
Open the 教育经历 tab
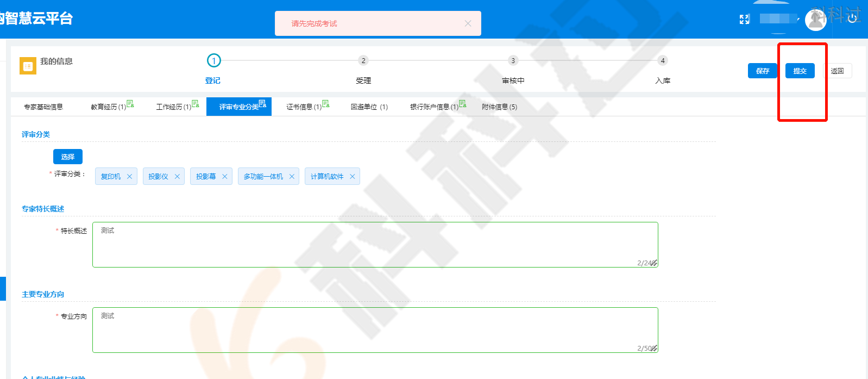109,107
